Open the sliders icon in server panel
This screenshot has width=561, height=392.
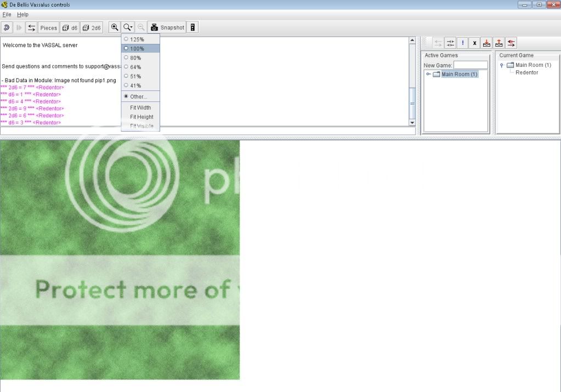tap(450, 43)
